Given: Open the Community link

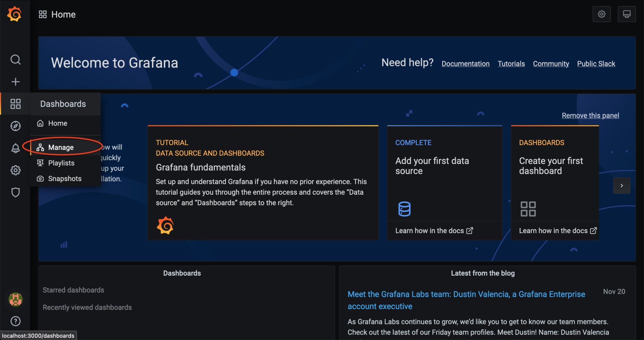Looking at the screenshot, I should (551, 64).
